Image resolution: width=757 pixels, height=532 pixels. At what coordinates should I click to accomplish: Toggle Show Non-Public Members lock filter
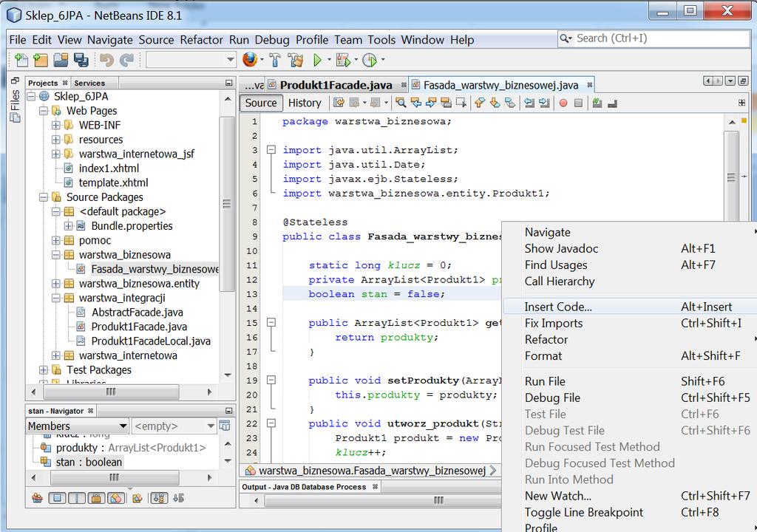(97, 498)
